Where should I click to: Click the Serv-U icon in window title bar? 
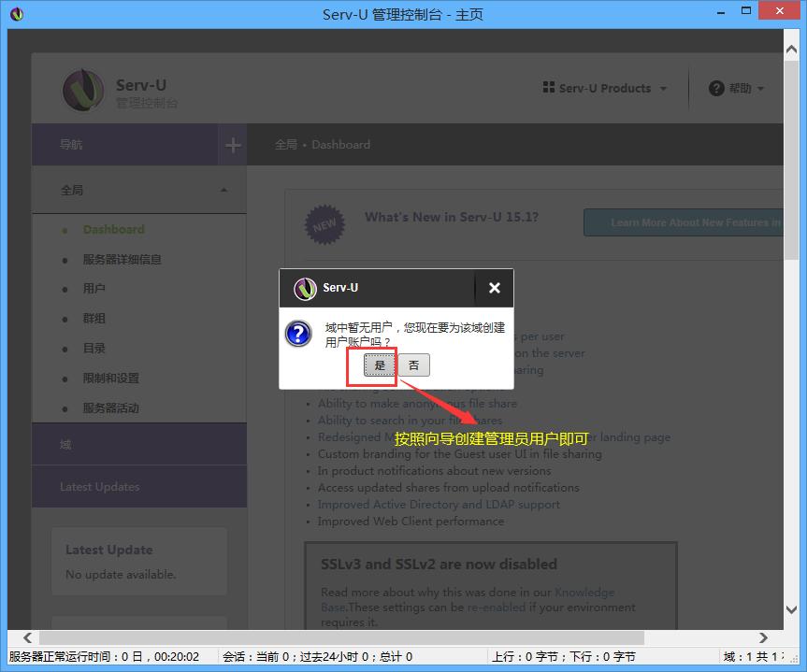(x=17, y=14)
